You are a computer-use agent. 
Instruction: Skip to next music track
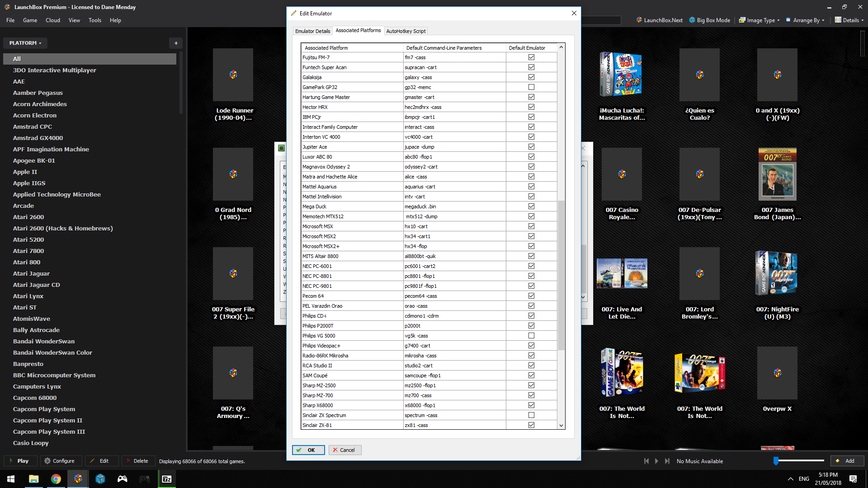667,461
